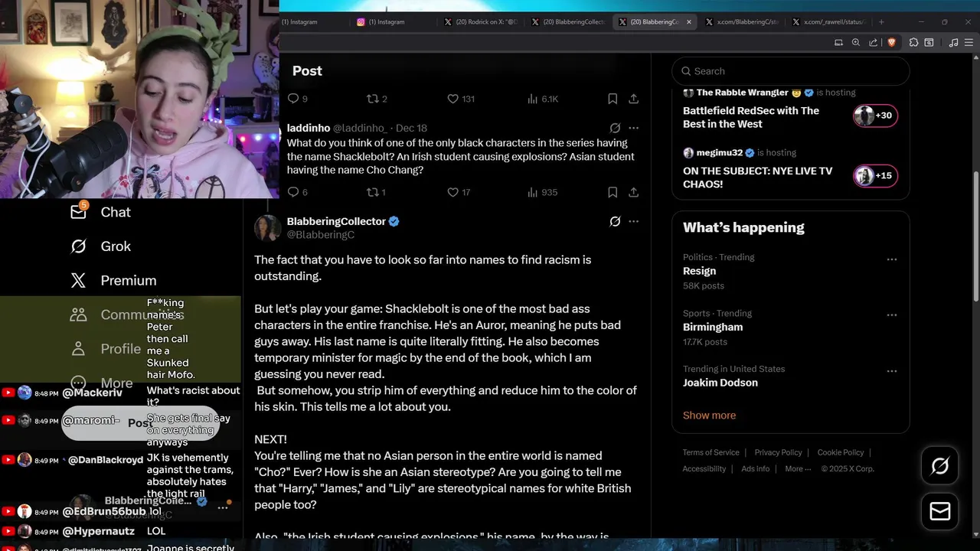Open Premium in the sidebar
The height and width of the screenshot is (551, 980).
click(113, 281)
